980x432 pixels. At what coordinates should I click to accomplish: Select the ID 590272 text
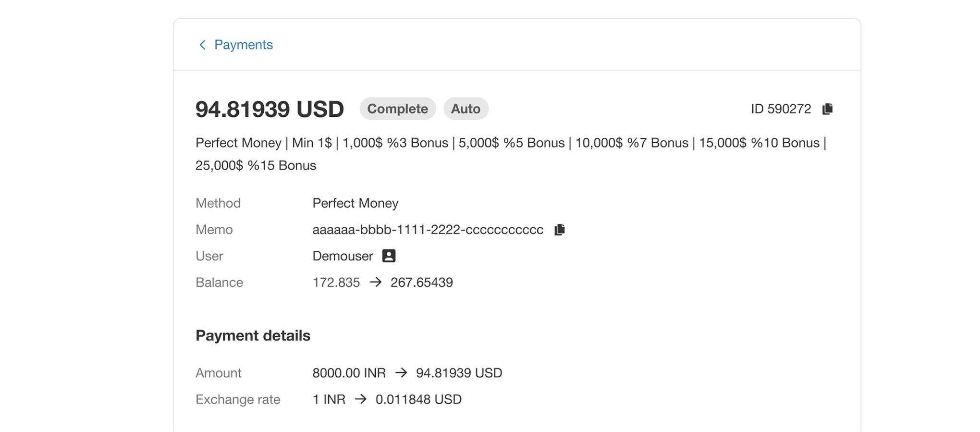tap(781, 109)
